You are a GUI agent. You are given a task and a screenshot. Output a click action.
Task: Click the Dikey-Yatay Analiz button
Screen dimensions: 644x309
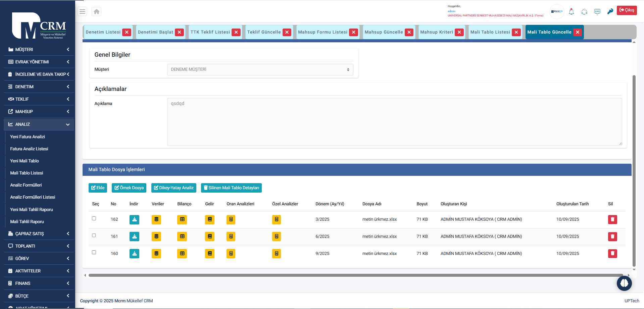174,188
